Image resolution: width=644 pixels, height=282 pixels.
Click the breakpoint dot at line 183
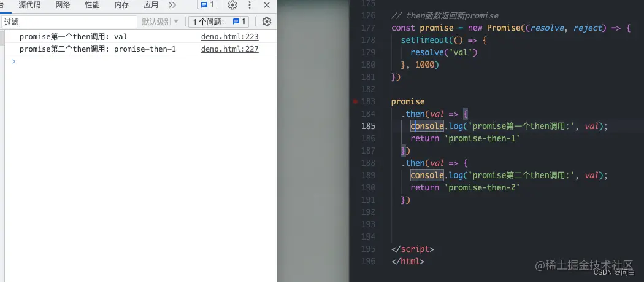pos(355,101)
